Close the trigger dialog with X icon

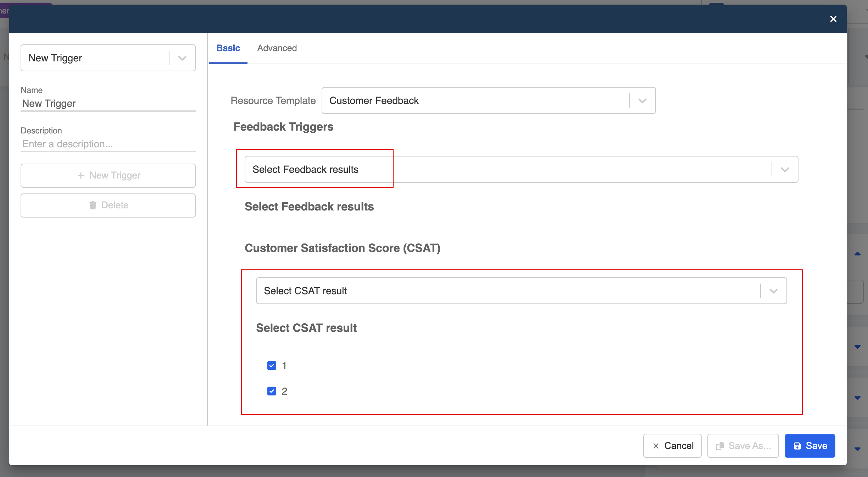pos(833,19)
